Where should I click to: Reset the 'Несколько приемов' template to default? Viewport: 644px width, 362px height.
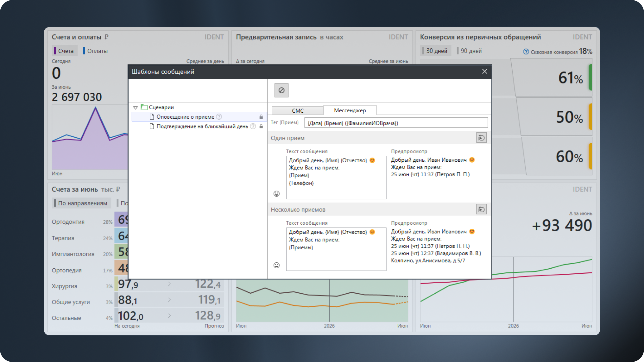coord(481,209)
